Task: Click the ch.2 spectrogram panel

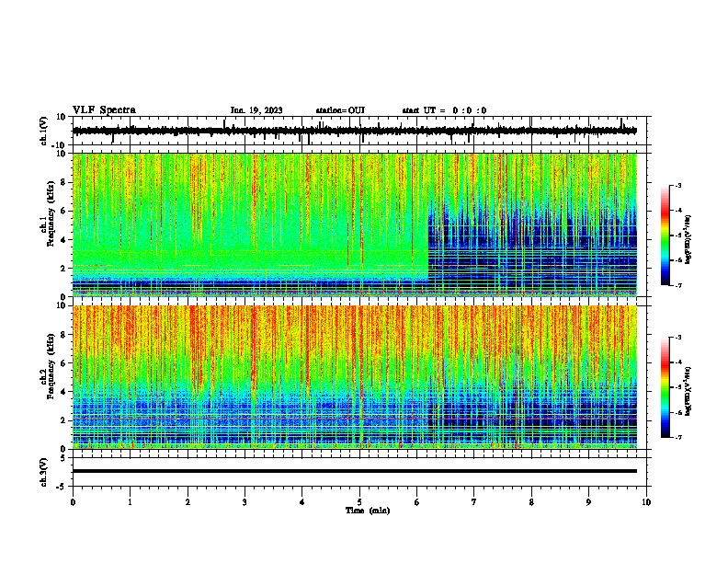Action: point(355,377)
